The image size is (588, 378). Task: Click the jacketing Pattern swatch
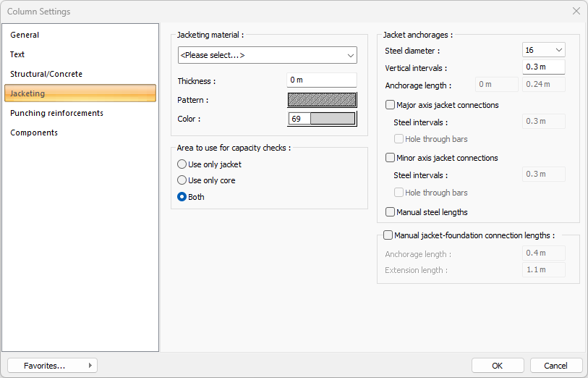[x=322, y=100]
